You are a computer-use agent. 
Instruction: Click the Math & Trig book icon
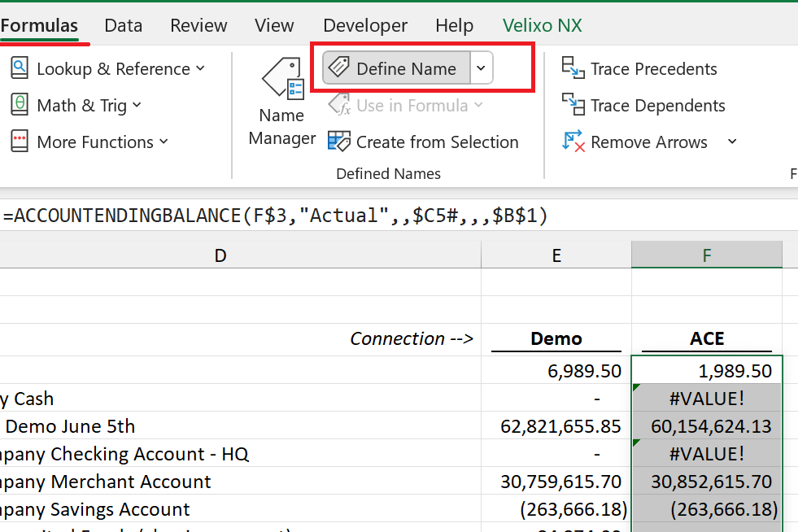20,105
